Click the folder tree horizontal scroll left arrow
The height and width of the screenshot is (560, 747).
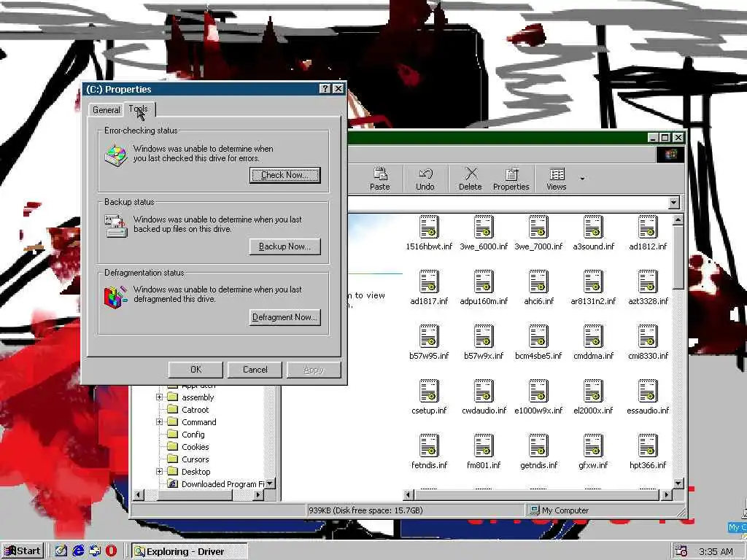(138, 495)
